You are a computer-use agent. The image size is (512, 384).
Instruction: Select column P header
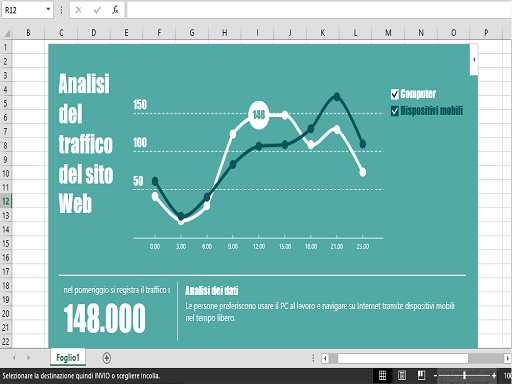(x=486, y=33)
